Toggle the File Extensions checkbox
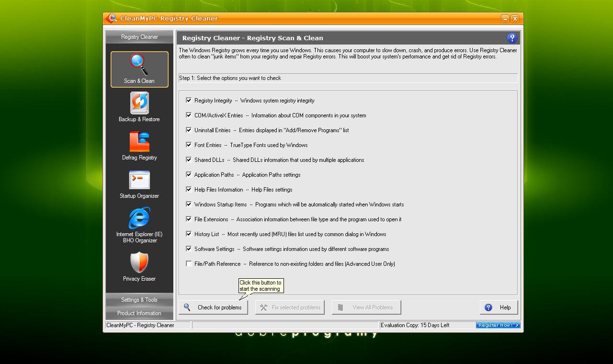 [189, 219]
